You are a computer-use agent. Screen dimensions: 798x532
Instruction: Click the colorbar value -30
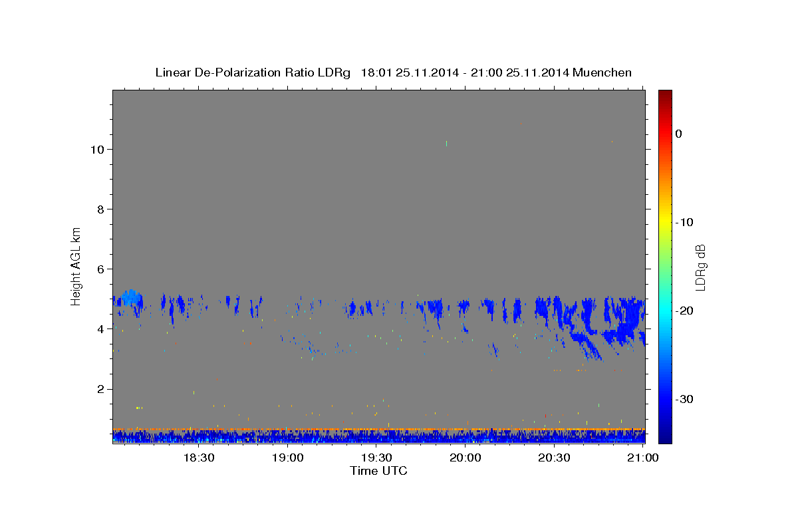point(685,399)
